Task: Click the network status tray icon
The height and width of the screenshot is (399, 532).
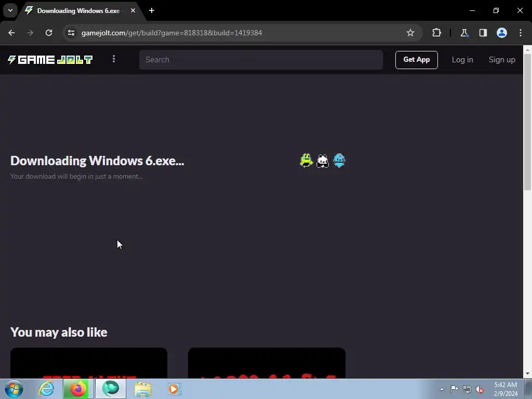Action: point(467,389)
